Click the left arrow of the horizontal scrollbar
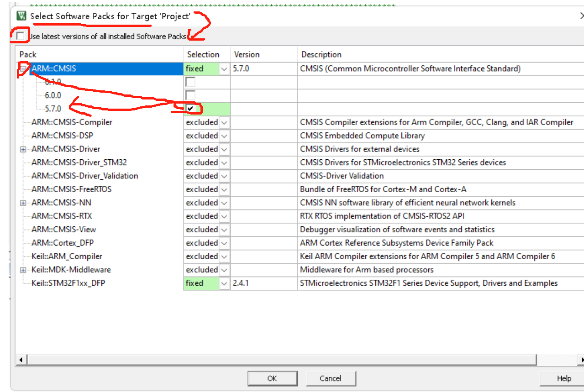The image size is (584, 392). (21, 360)
